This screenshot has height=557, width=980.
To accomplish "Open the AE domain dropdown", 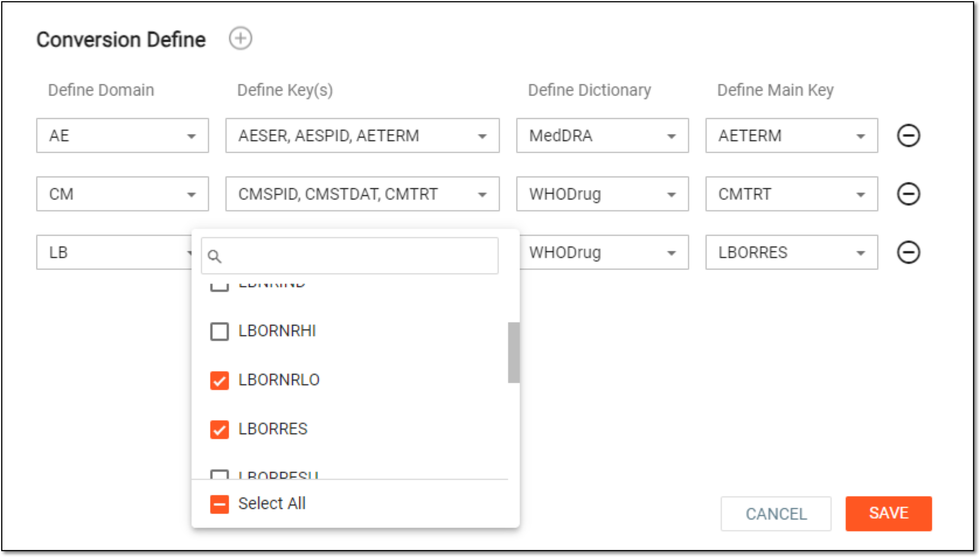I will (x=122, y=136).
